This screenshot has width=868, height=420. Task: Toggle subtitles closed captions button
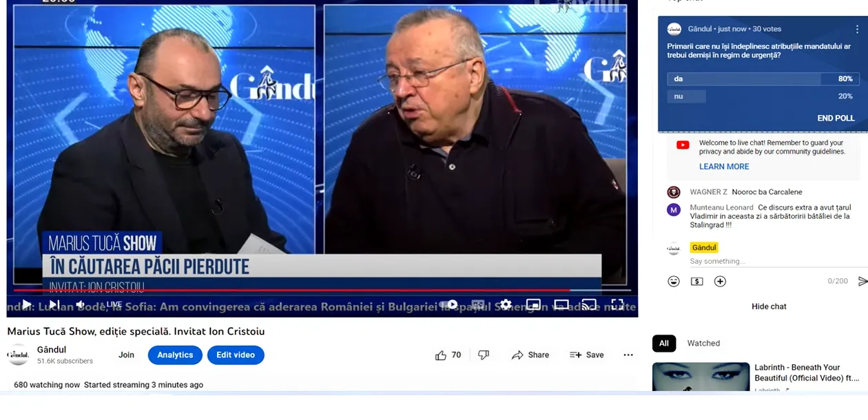478,304
